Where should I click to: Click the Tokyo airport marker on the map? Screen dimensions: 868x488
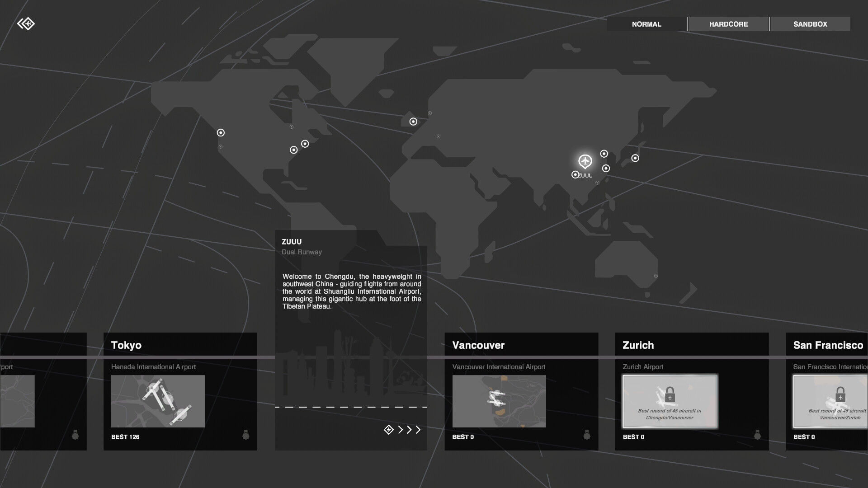click(x=635, y=158)
